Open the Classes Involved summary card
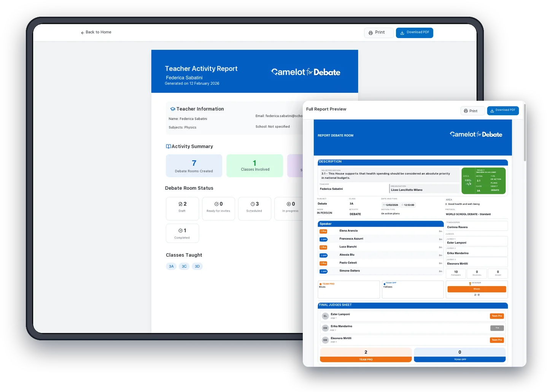Viewport: 547px width, 392px height. coord(255,166)
